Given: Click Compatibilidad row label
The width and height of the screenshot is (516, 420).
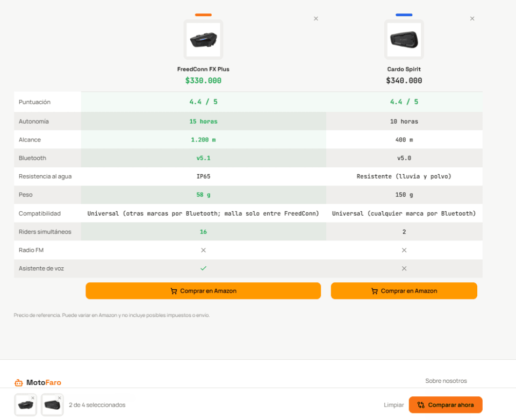Looking at the screenshot, I should click(x=39, y=213).
